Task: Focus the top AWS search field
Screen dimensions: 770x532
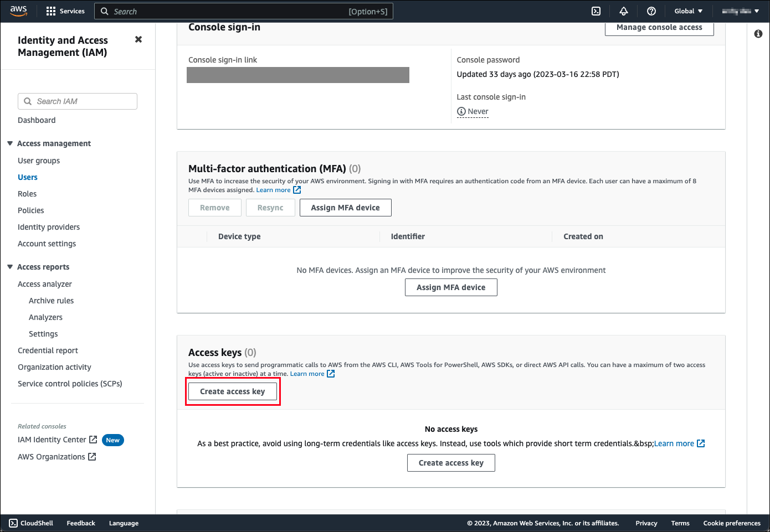Action: pos(244,11)
